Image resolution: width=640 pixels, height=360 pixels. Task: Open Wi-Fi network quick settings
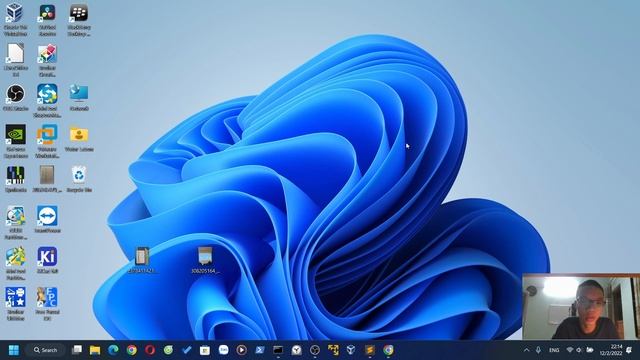(570, 350)
